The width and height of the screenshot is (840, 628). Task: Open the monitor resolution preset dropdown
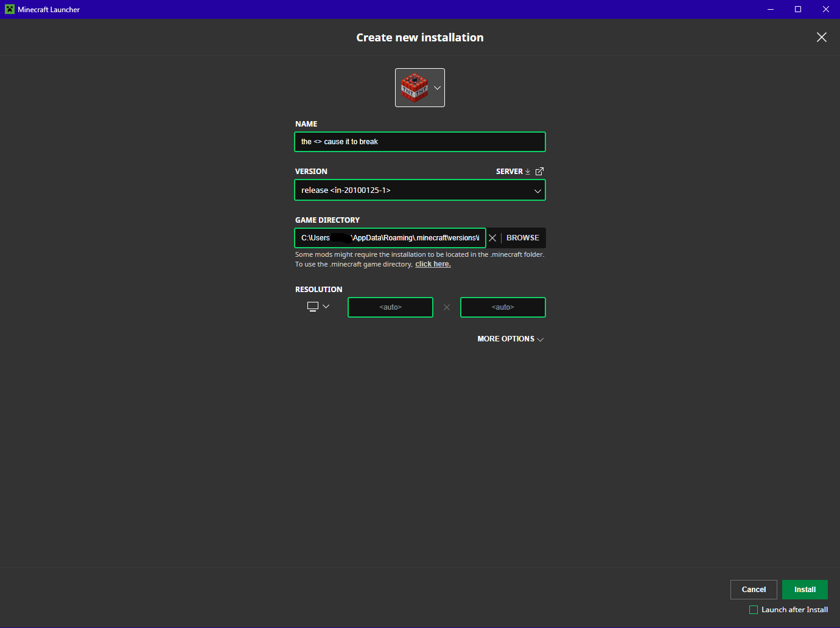coord(318,307)
